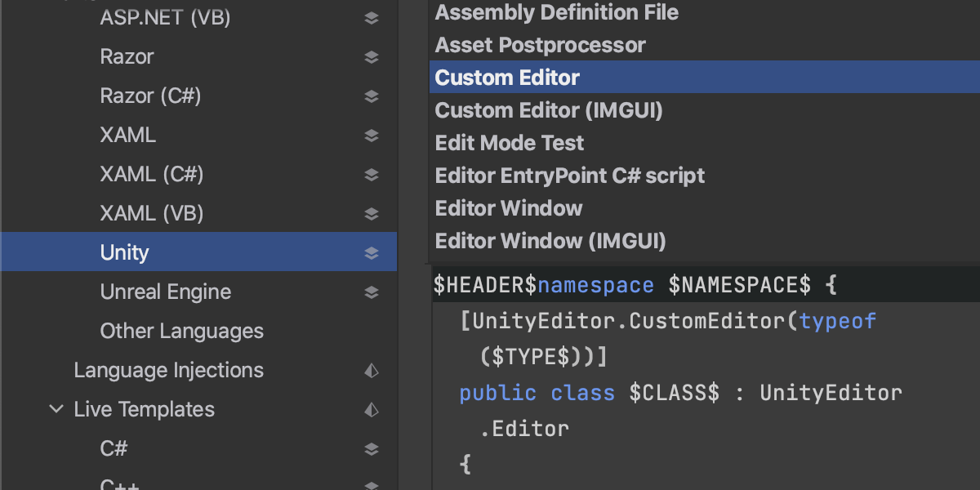Click $NAMESPACE$ variable in template code
Viewport: 980px width, 490px height.
pos(739,285)
